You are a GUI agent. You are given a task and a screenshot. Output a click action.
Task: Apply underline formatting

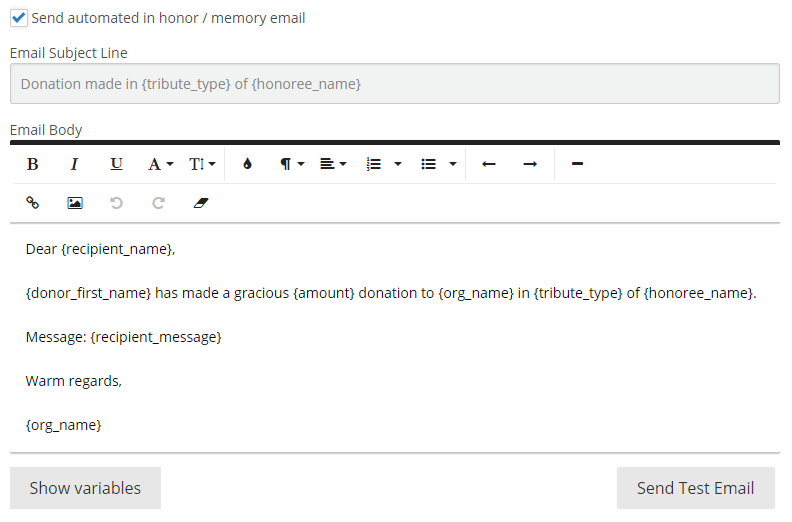point(116,164)
